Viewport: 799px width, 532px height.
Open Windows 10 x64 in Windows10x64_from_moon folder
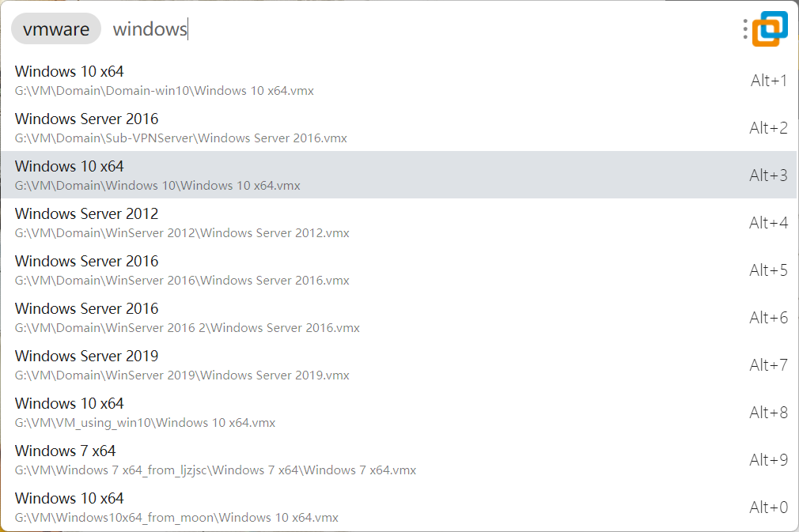(x=399, y=506)
